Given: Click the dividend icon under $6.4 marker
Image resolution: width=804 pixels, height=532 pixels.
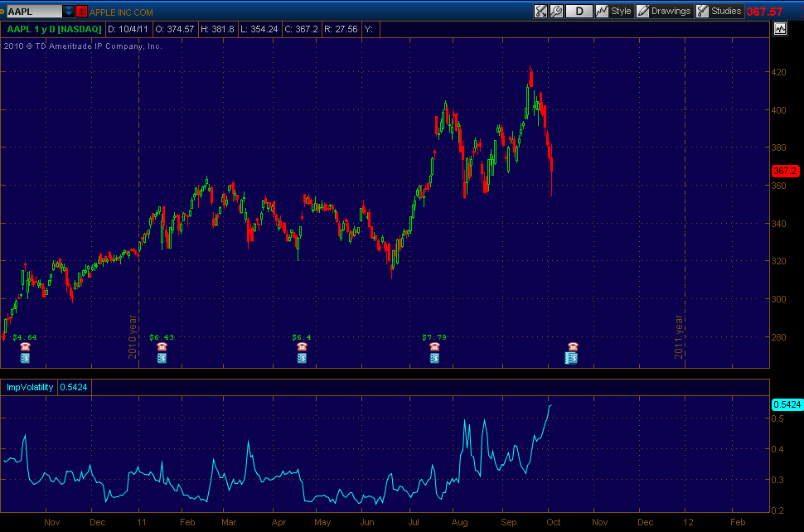Looking at the screenshot, I should click(302, 358).
